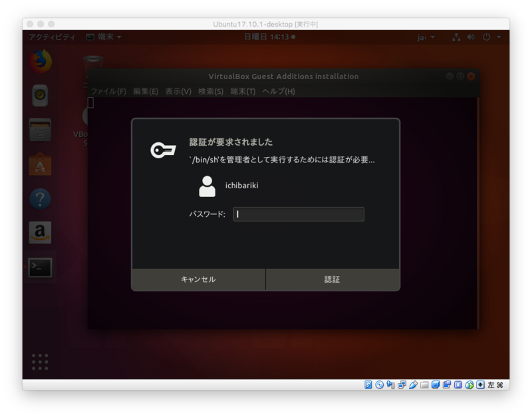532x417 pixels.
Task: Maximize the Guest Additions terminal window
Action: point(460,76)
